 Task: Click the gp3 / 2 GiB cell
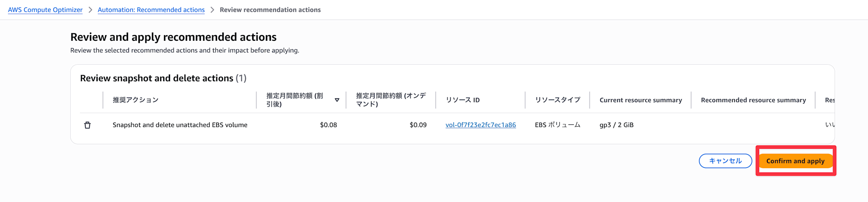pos(616,125)
